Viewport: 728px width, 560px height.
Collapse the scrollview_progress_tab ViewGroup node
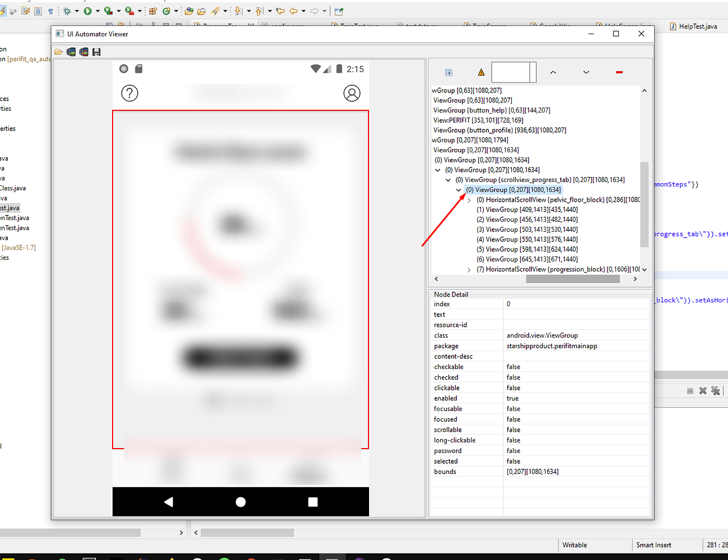pos(448,180)
